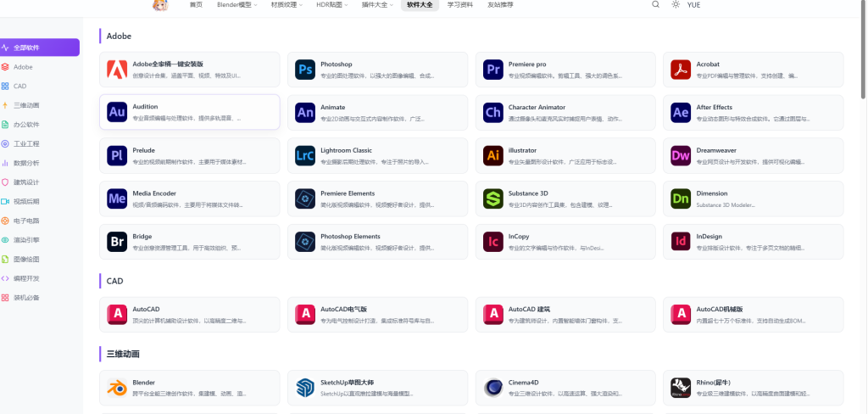Select 建筑设计 sidebar category
The width and height of the screenshot is (868, 414).
pos(39,182)
